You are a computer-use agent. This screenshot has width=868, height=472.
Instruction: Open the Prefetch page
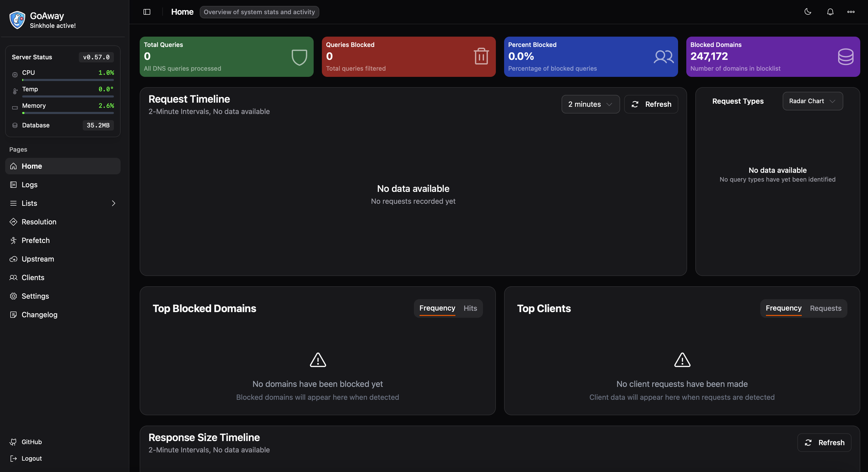point(63,240)
